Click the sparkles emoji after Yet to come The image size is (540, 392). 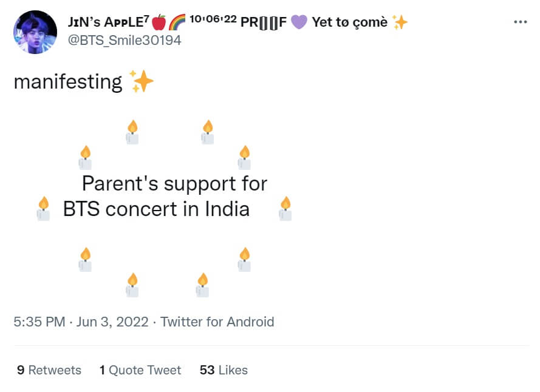[x=400, y=22]
